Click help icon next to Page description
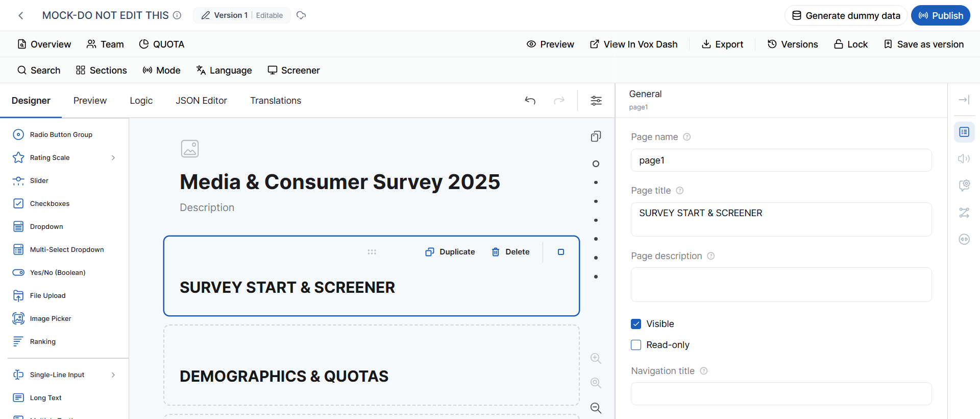The height and width of the screenshot is (419, 980). pyautogui.click(x=711, y=256)
